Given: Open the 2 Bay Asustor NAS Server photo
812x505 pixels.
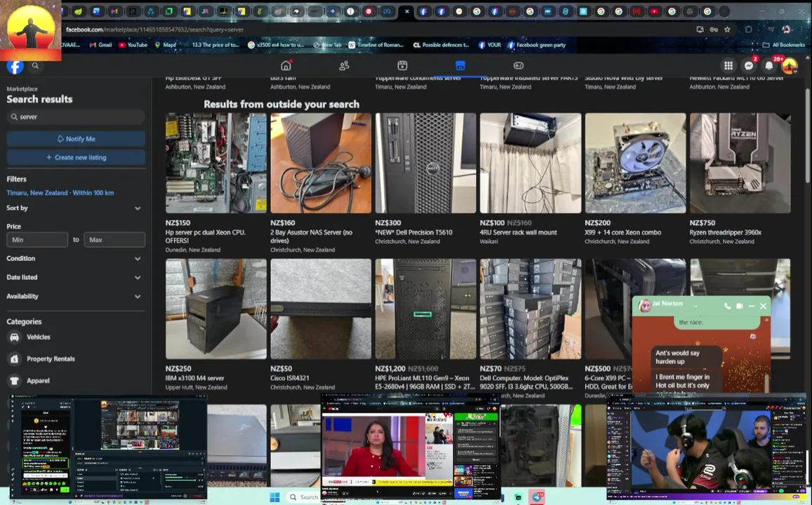Looking at the screenshot, I should pyautogui.click(x=321, y=163).
